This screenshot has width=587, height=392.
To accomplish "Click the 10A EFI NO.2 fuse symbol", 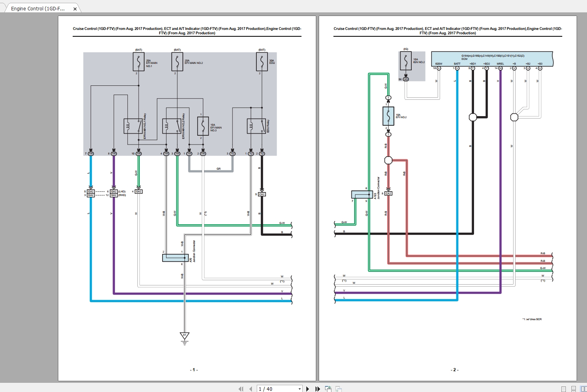I will coord(389,116).
